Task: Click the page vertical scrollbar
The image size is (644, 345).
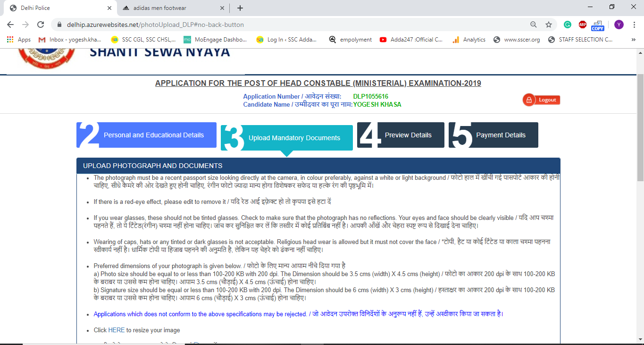Action: pyautogui.click(x=640, y=127)
